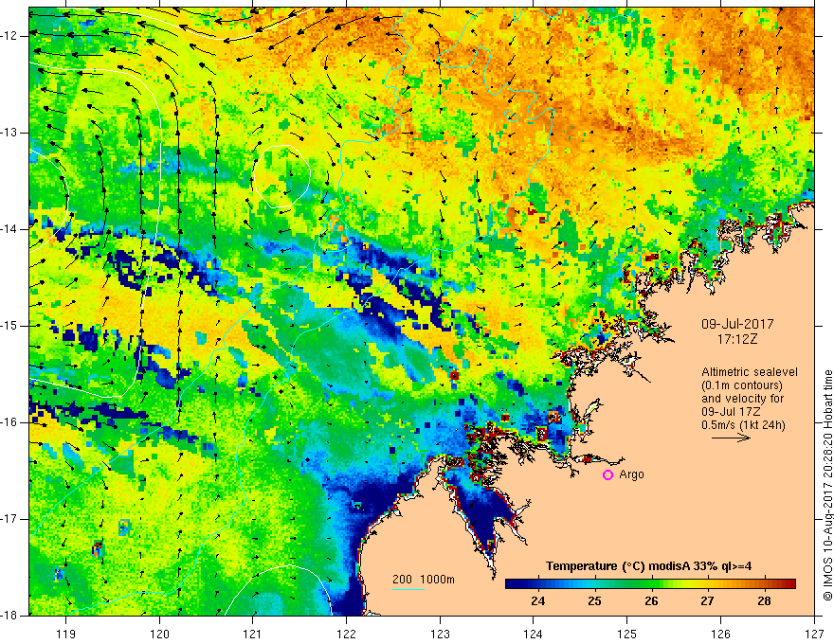
Task: Click latitude axis label '-15'
Action: click(9, 326)
